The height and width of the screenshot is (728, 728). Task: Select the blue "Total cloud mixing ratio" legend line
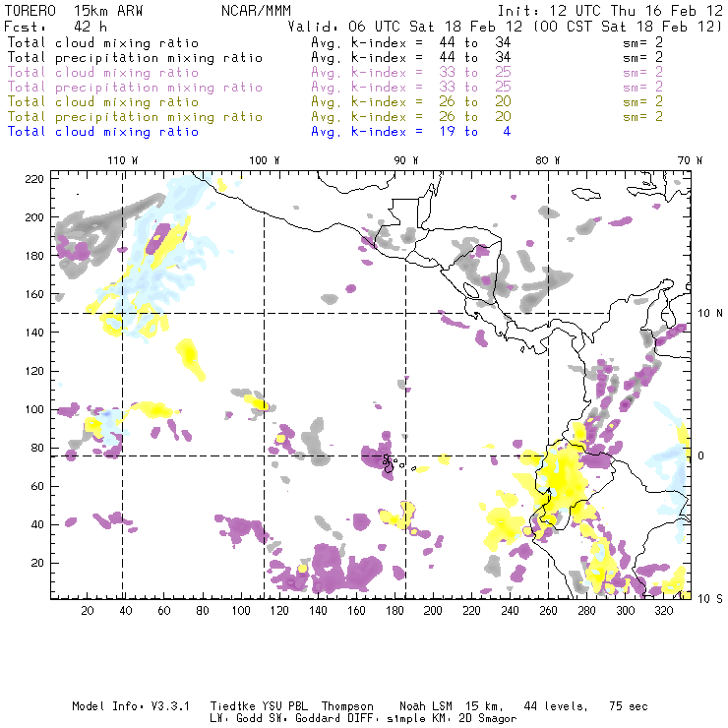(103, 132)
